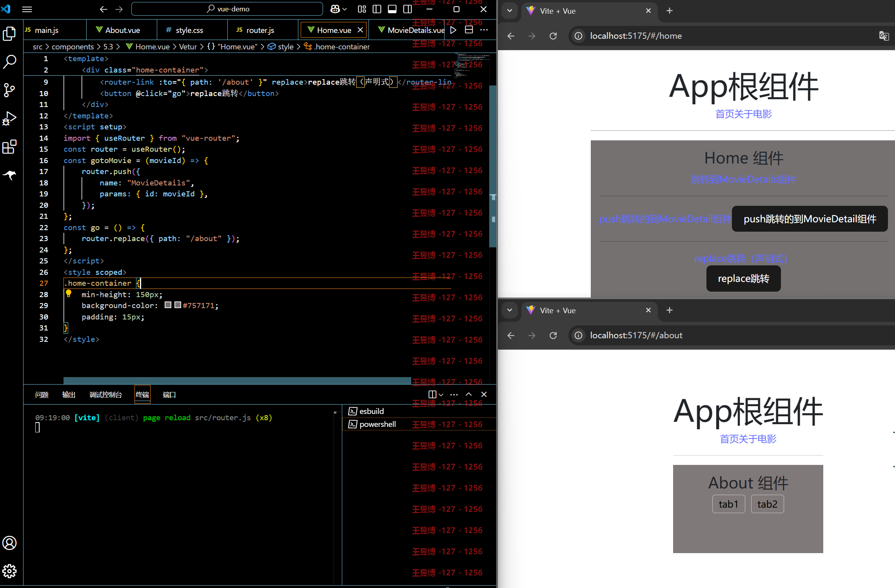Reload the bottom browser page
This screenshot has width=895, height=588.
tap(553, 336)
